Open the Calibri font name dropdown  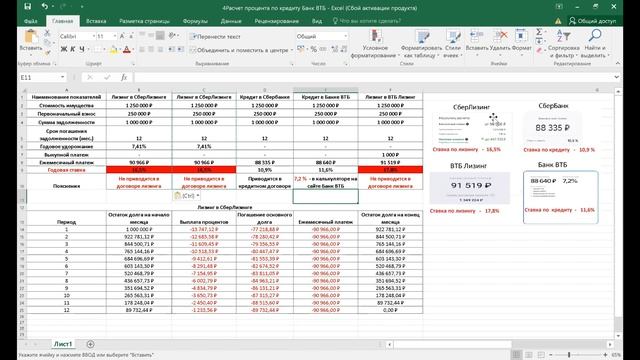(x=93, y=36)
